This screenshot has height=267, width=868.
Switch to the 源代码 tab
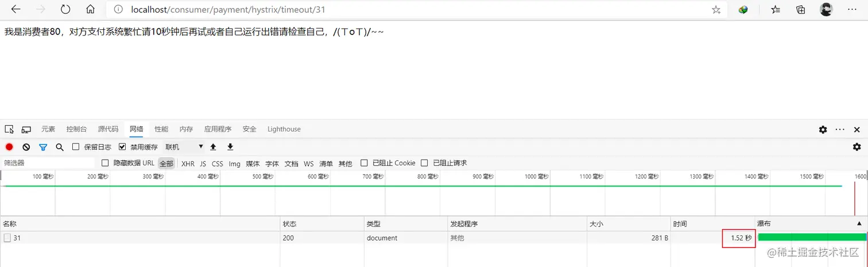108,129
